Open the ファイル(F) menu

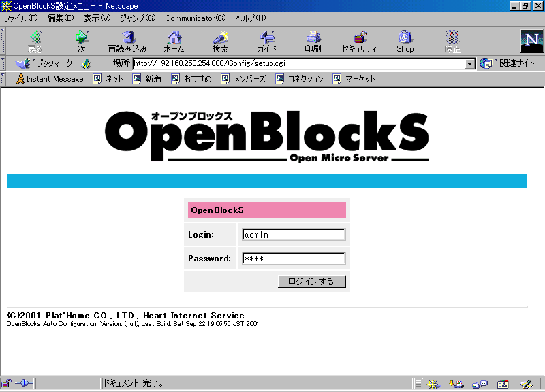(x=20, y=18)
